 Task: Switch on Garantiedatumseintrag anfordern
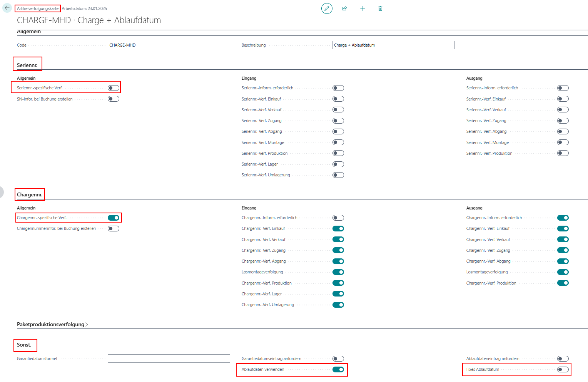(338, 359)
